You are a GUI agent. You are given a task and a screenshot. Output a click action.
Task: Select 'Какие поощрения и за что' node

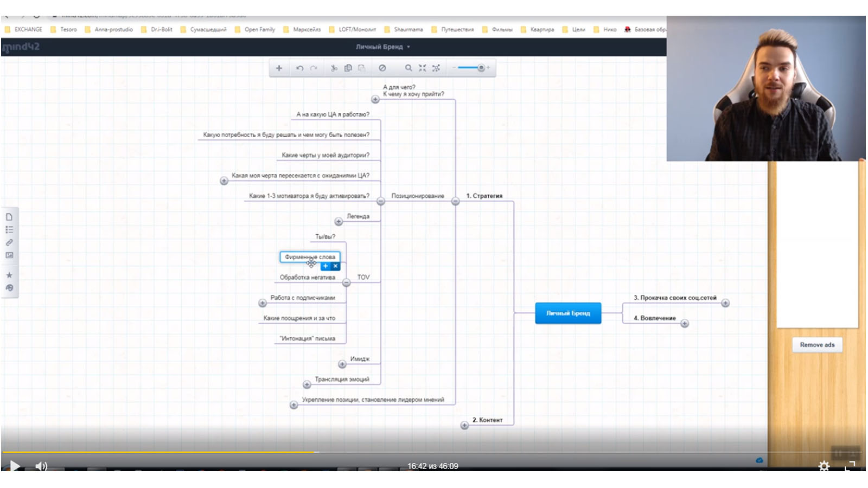pos(299,318)
